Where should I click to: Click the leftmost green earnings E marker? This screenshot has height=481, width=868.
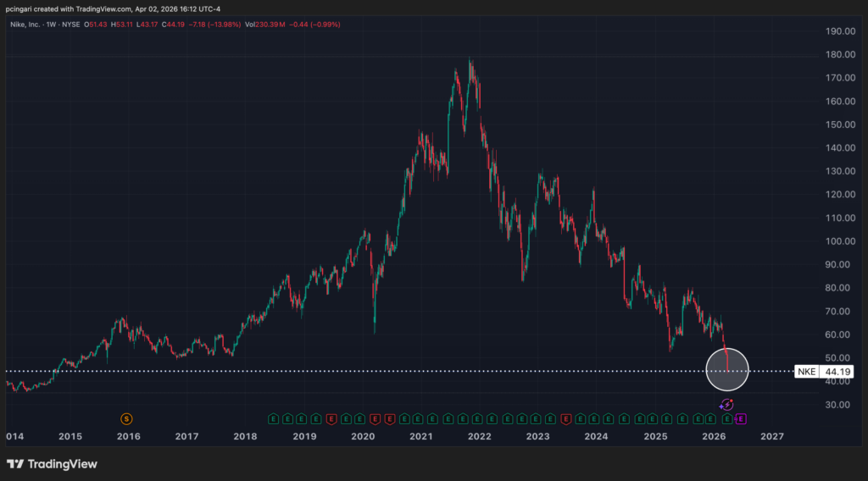tap(273, 419)
